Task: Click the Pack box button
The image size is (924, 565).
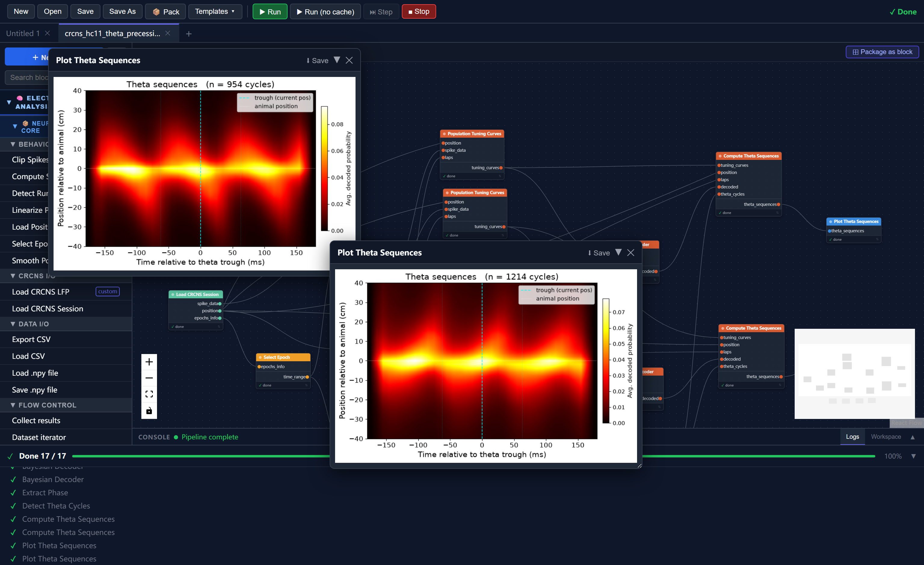Action: pyautogui.click(x=165, y=12)
